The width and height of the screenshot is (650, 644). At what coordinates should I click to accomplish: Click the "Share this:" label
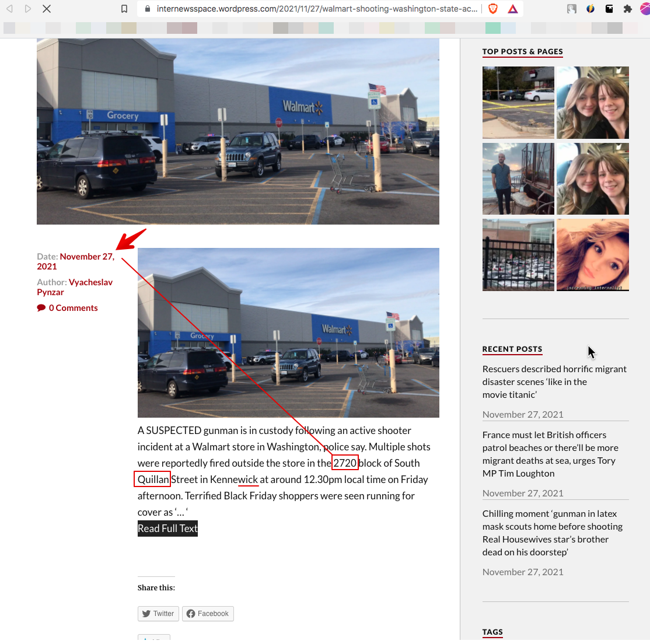tap(156, 587)
